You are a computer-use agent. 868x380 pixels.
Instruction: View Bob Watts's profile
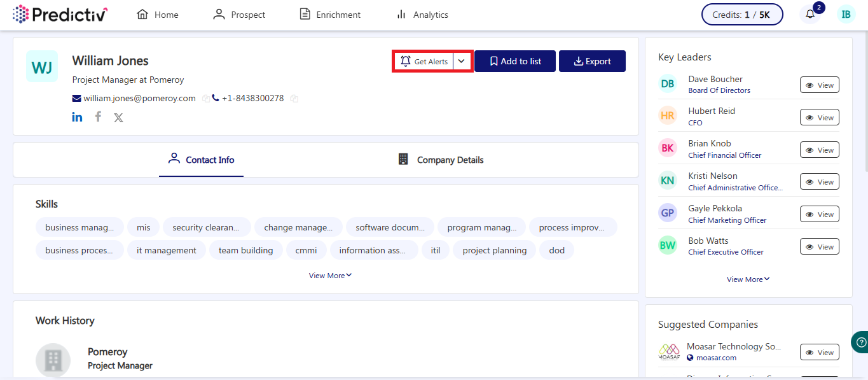[819, 247]
